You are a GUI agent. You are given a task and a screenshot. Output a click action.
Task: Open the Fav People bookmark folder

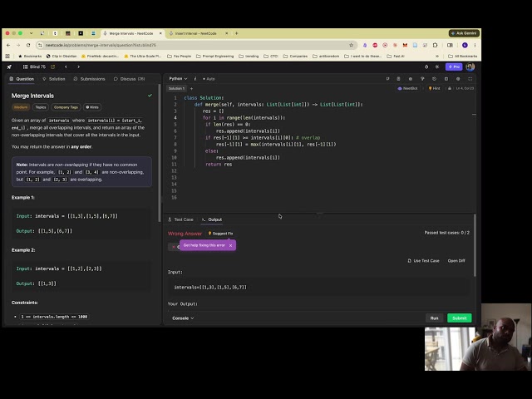(x=180, y=56)
